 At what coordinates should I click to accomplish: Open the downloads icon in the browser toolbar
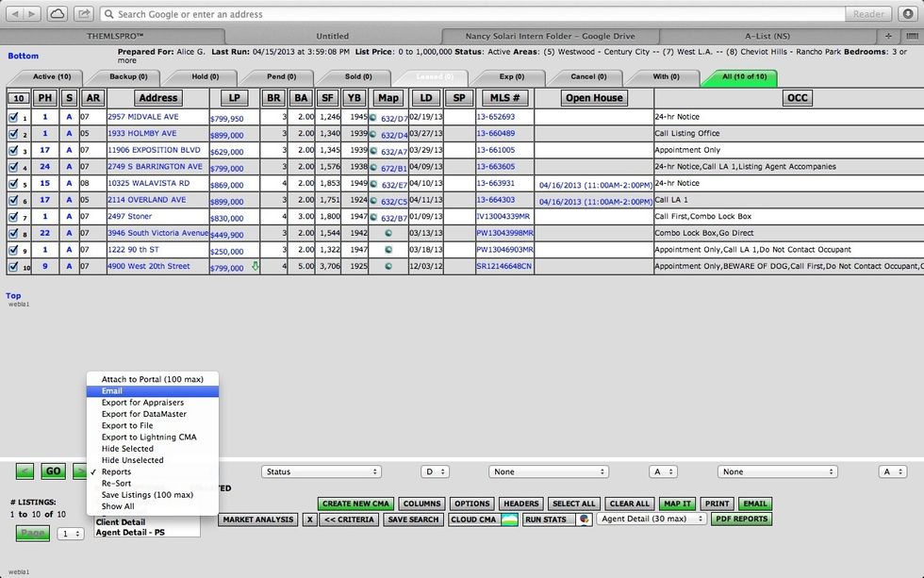pyautogui.click(x=909, y=13)
